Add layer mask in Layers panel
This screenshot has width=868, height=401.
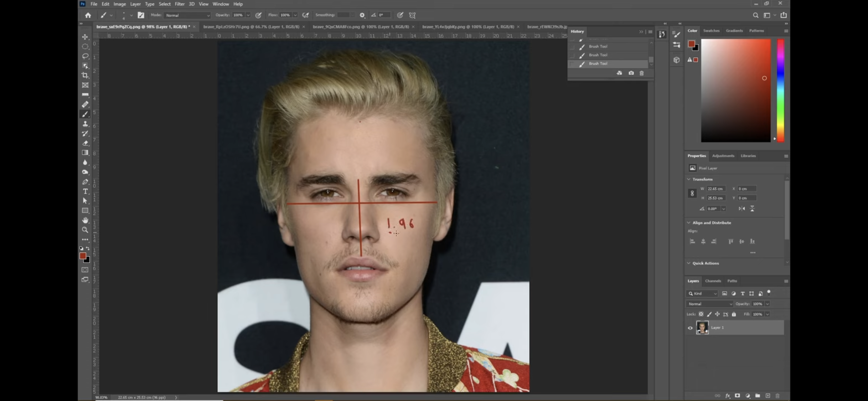[x=738, y=396]
